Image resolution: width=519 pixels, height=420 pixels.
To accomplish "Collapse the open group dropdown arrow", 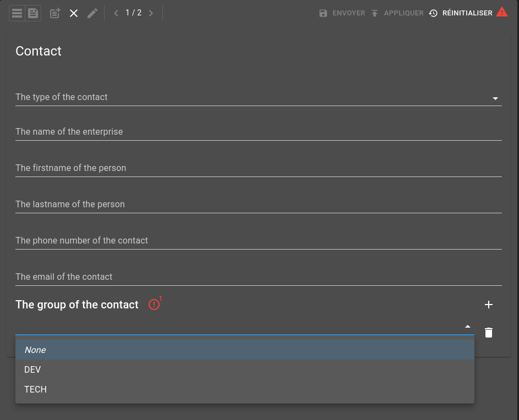I will click(x=467, y=327).
